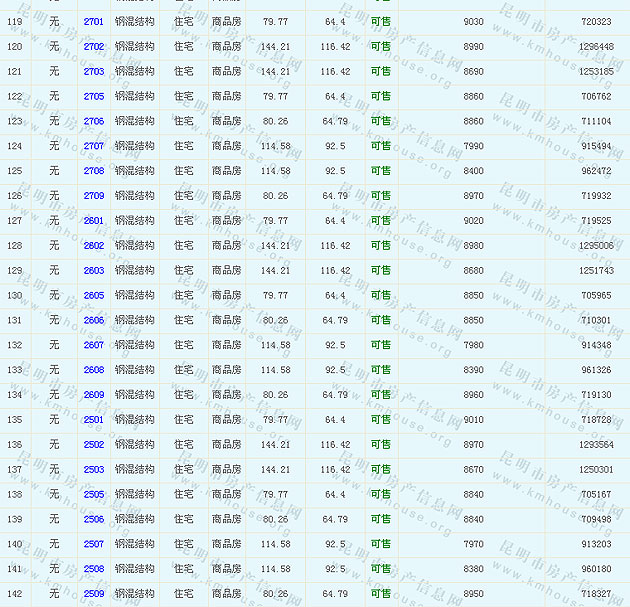This screenshot has height=607, width=630.
Task: Click 可售 status in row 130
Action: pyautogui.click(x=381, y=296)
